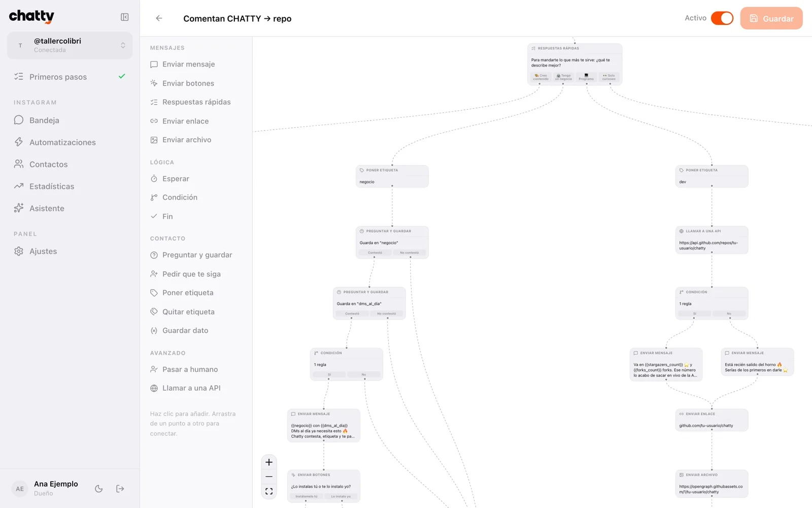Zoom out the canvas with minus icon
Image resolution: width=812 pixels, height=508 pixels.
(x=269, y=477)
